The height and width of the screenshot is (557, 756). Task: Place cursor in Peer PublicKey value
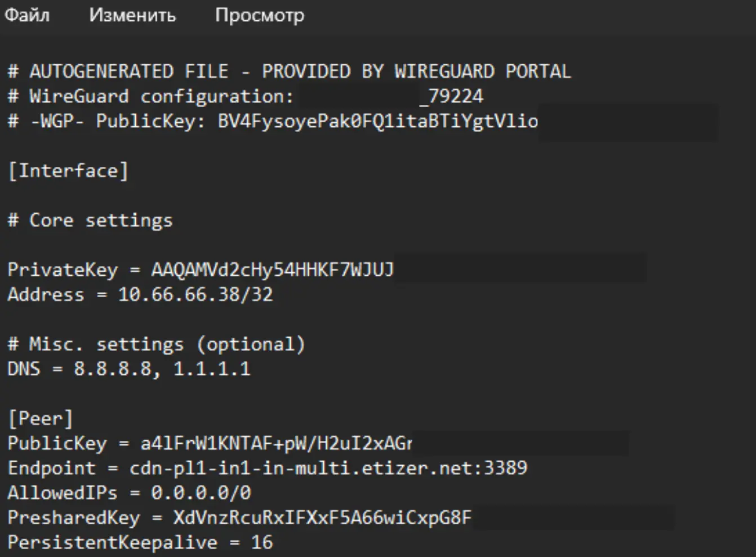pyautogui.click(x=276, y=444)
